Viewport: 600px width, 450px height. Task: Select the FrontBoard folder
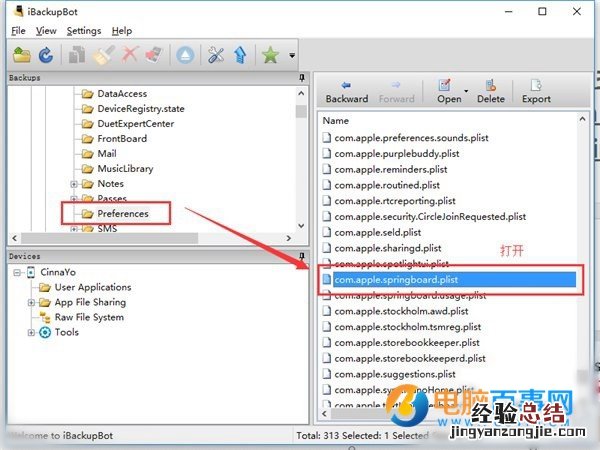click(x=122, y=139)
